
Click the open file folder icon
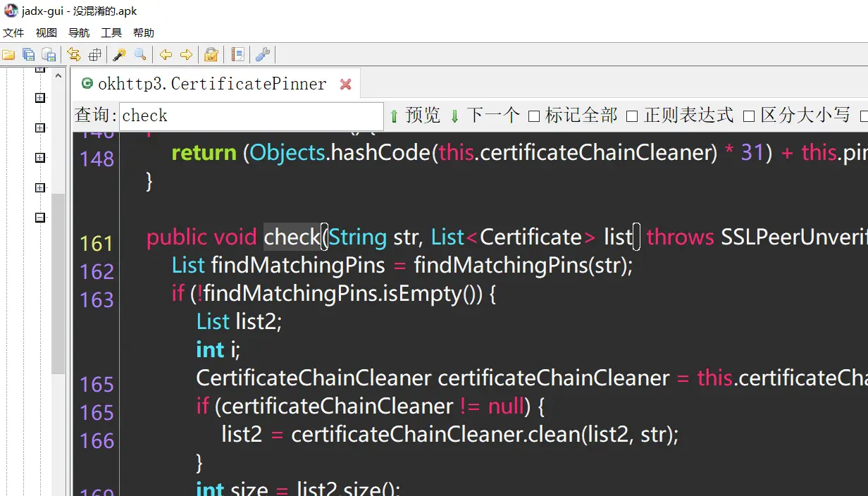(8, 54)
